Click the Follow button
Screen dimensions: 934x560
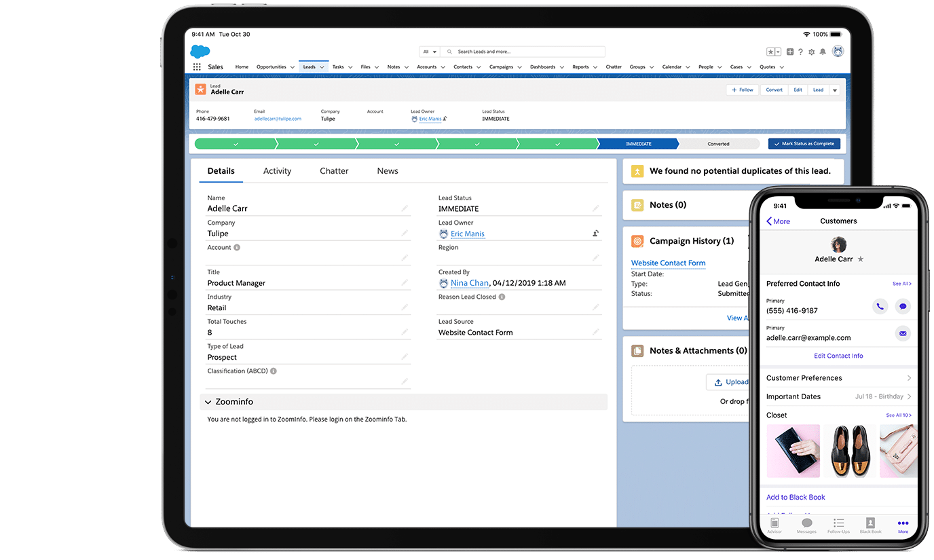(x=743, y=90)
